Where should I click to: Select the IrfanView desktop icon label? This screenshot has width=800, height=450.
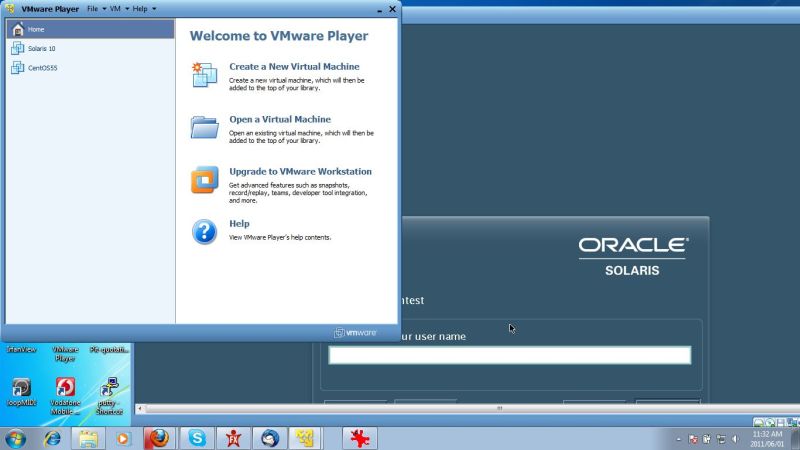pyautogui.click(x=21, y=349)
